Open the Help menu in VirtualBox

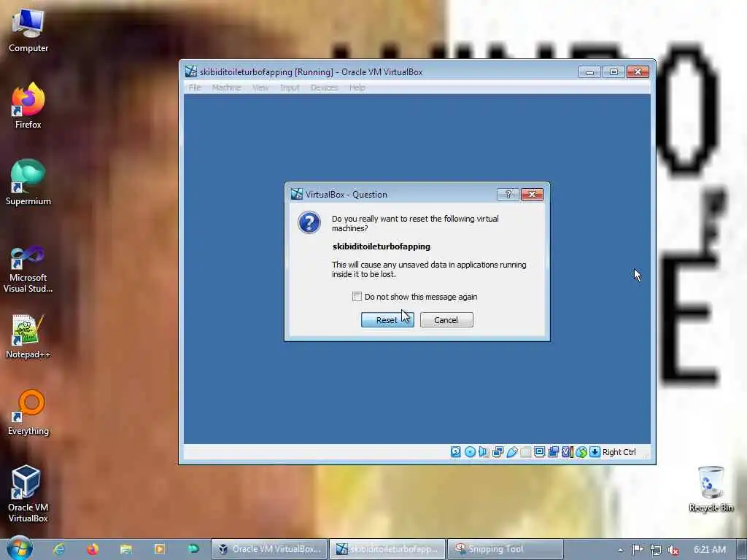(x=357, y=87)
